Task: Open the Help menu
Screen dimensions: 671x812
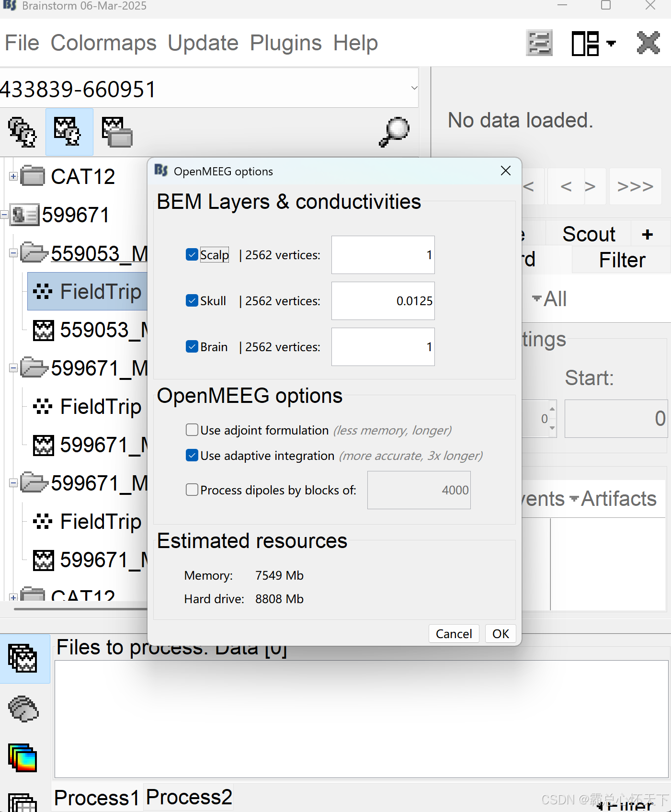Action: 355,43
